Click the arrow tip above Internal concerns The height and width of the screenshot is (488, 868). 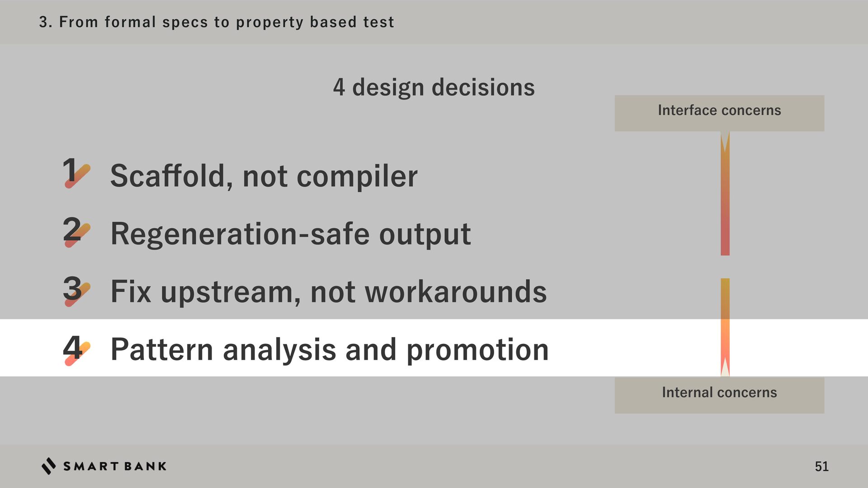725,367
